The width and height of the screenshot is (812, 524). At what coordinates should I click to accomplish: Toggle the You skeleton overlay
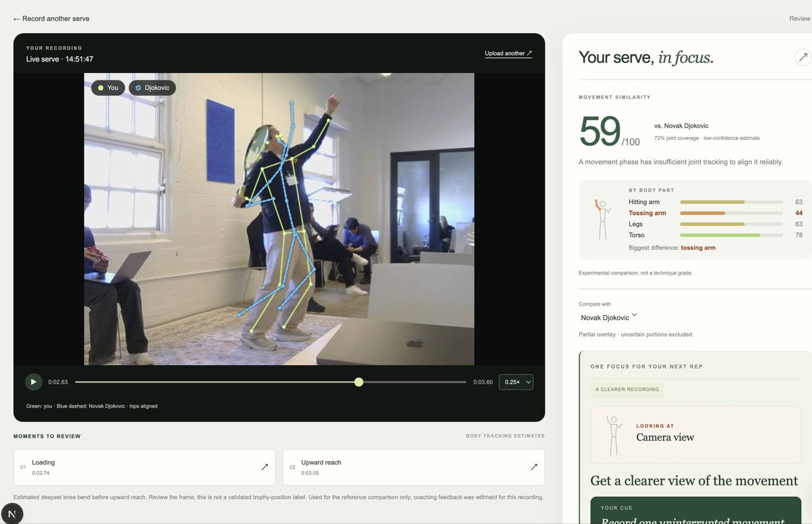(x=108, y=88)
